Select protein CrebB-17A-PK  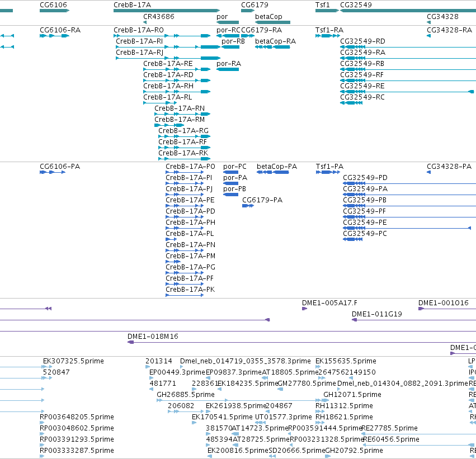[185, 295]
